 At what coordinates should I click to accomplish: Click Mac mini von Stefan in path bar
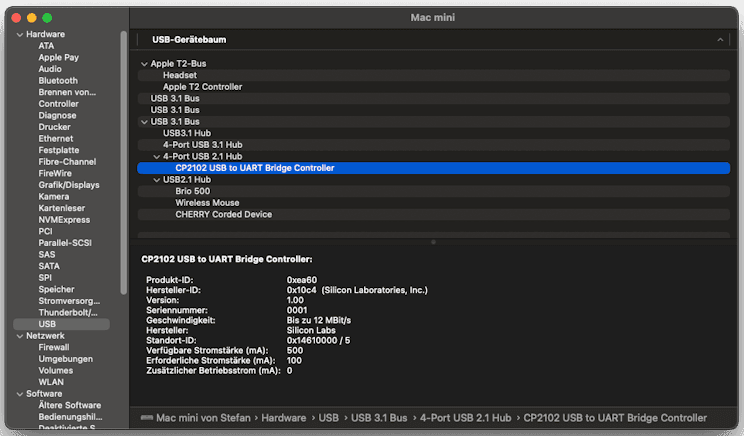point(203,418)
